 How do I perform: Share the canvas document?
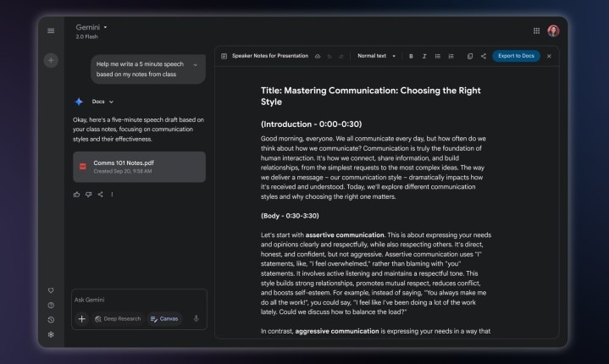pyautogui.click(x=484, y=56)
